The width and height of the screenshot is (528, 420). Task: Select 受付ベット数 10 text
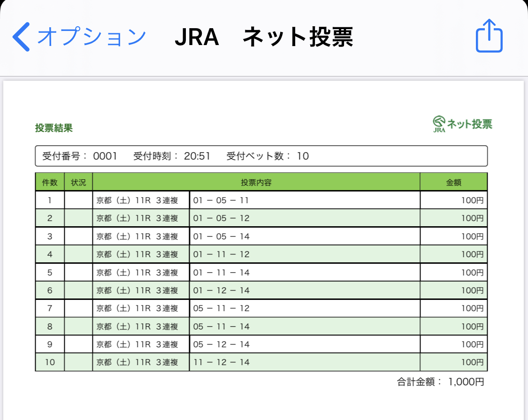(268, 156)
